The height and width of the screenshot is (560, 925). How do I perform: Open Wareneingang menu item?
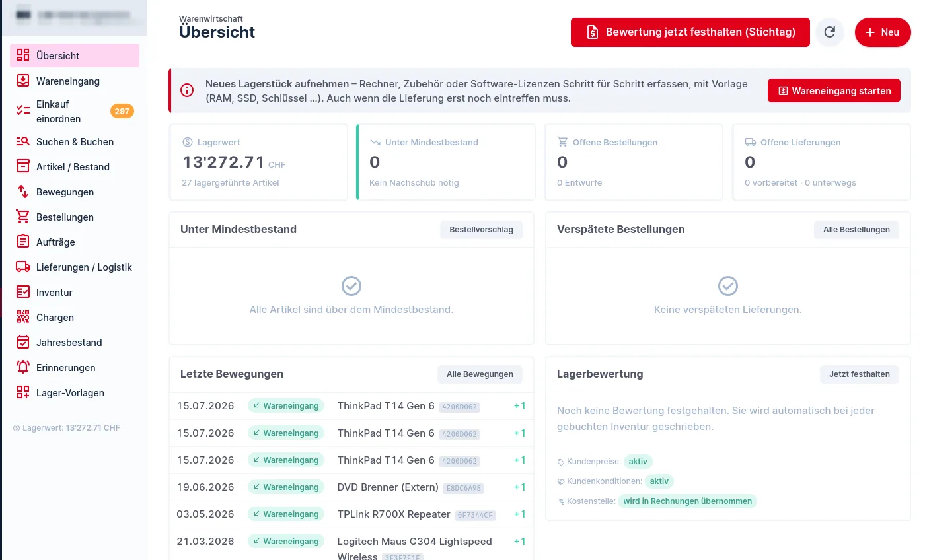tap(75, 81)
